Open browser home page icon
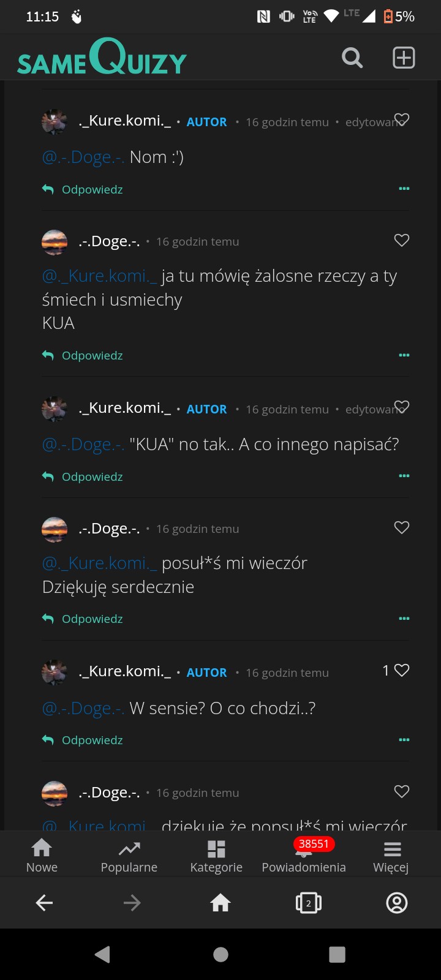 [x=221, y=903]
